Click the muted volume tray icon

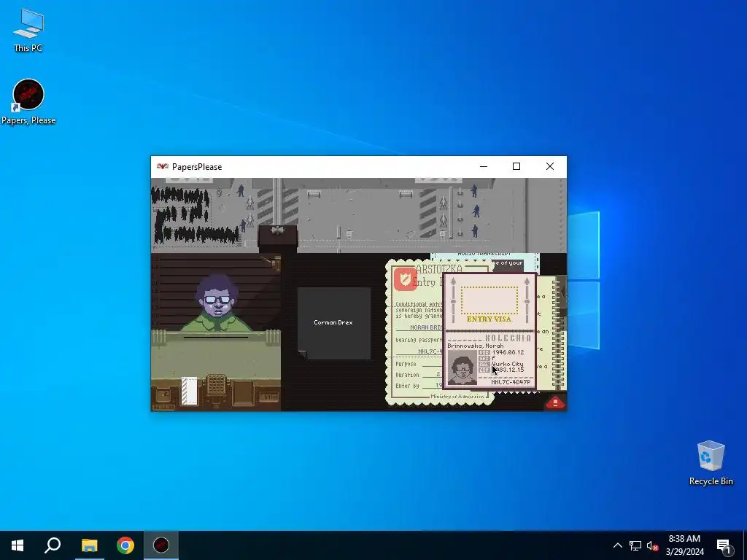pos(652,545)
